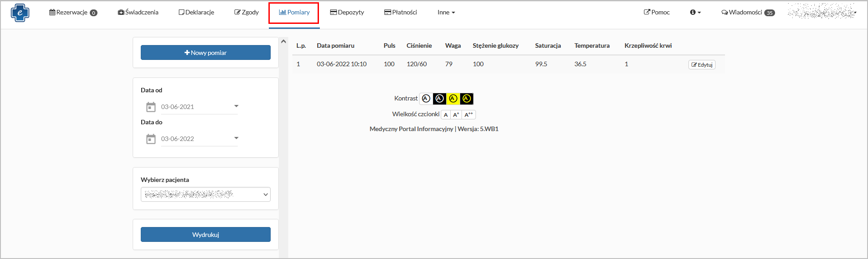Open the Depozyty tab

347,13
